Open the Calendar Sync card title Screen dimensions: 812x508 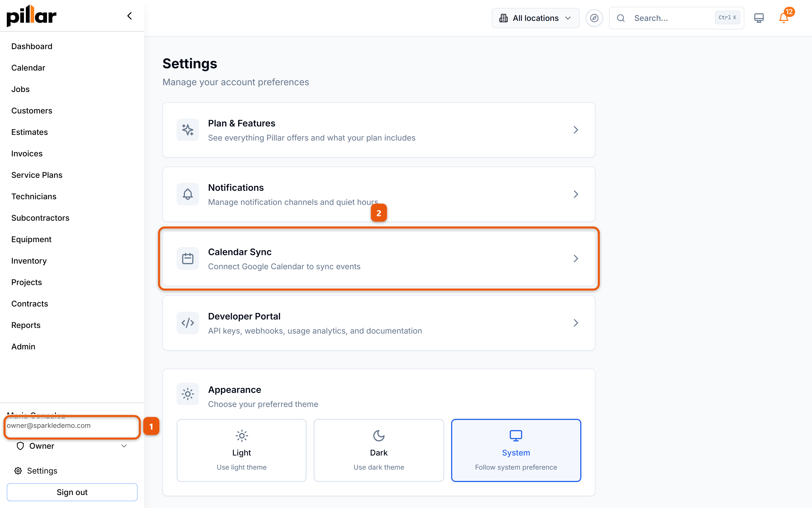click(240, 252)
